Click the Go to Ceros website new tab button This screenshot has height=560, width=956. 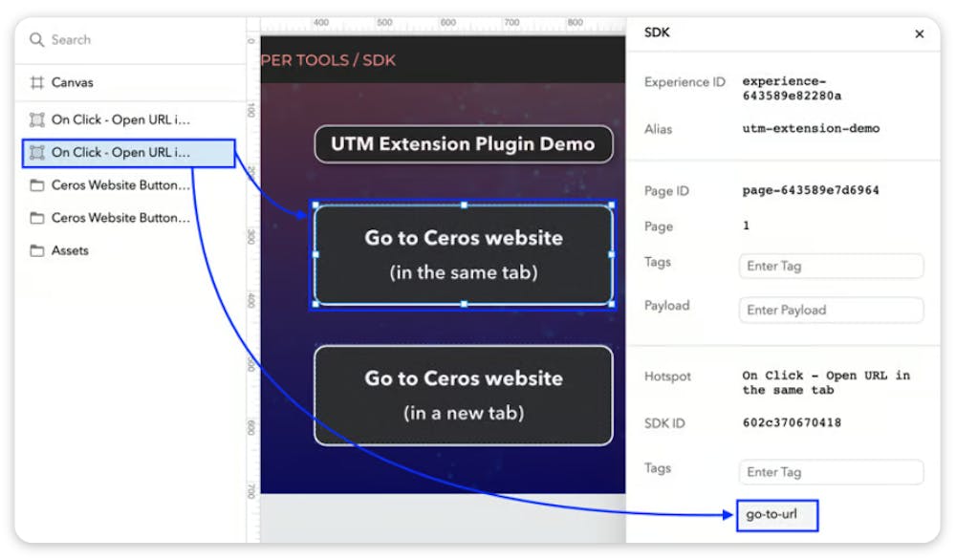[463, 395]
